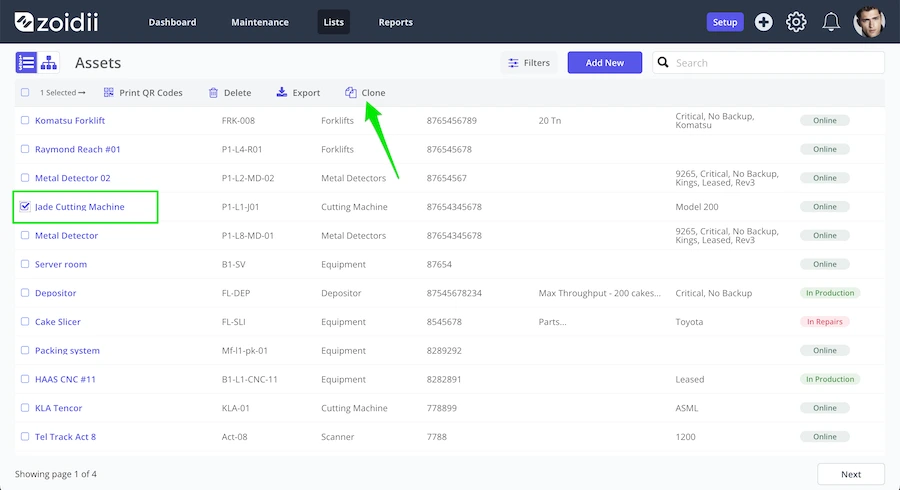Click Depositor's In Production status badge
900x490 pixels.
[x=830, y=293]
